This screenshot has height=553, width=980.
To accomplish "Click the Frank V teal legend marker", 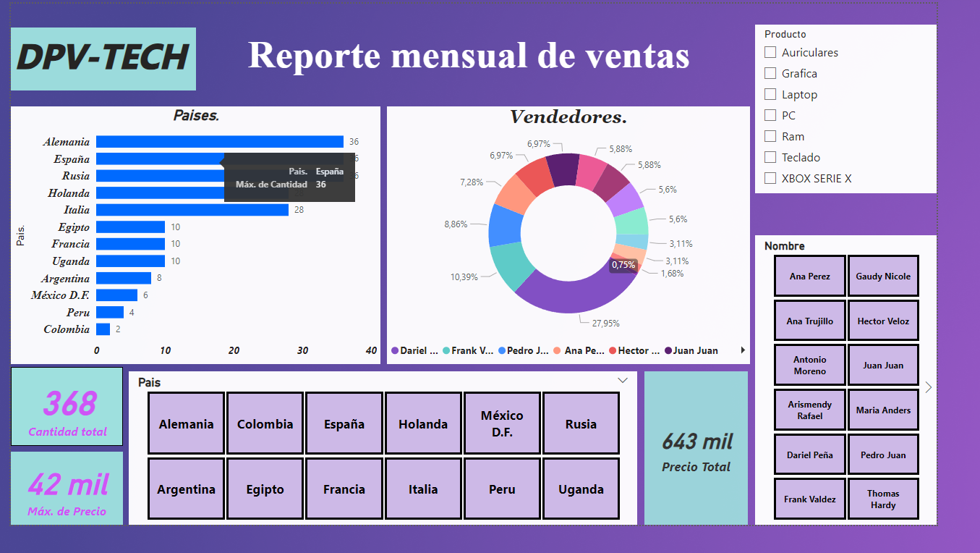I will (x=446, y=351).
